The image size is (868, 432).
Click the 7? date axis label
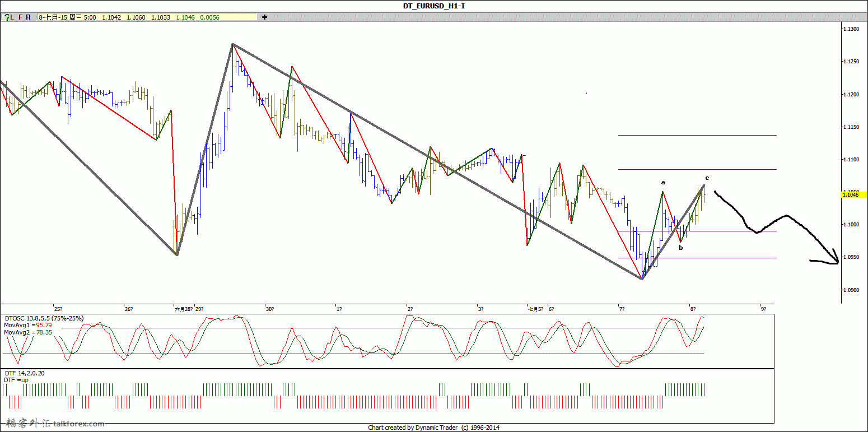622,309
